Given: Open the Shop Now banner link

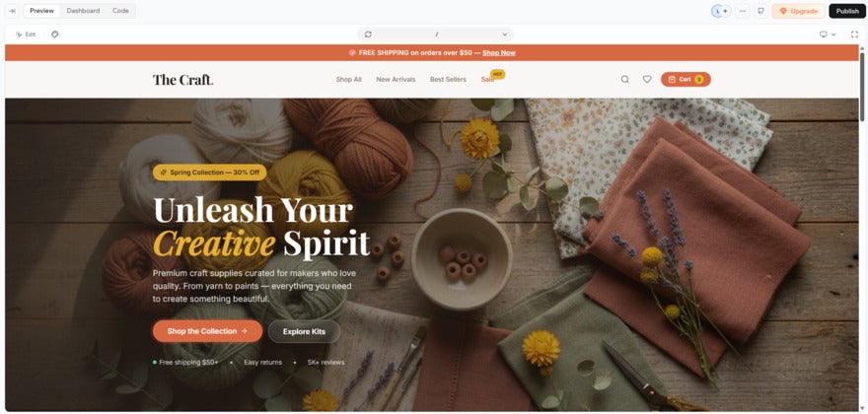Looking at the screenshot, I should [499, 52].
